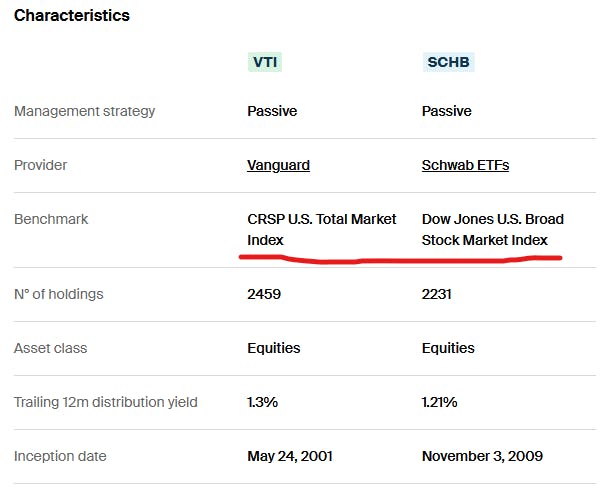Click the May 24, 2001 inception date
This screenshot has height=493, width=612.
(x=290, y=456)
